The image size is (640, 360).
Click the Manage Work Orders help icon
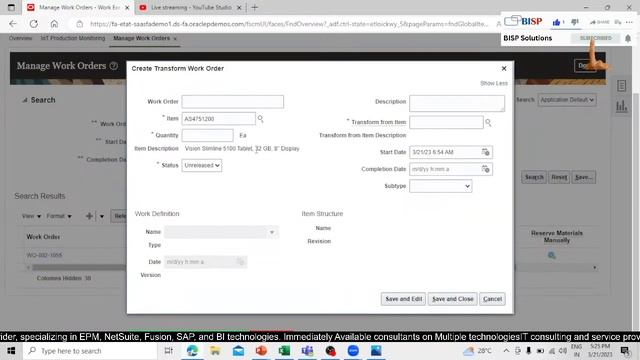(x=114, y=66)
